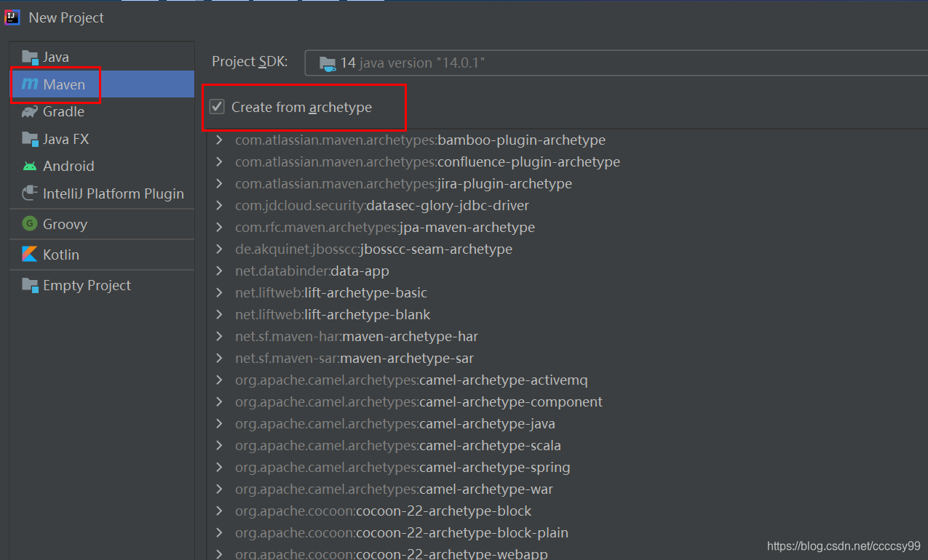Expand the camel-archetype-scala node
This screenshot has width=928, height=560.
(220, 446)
